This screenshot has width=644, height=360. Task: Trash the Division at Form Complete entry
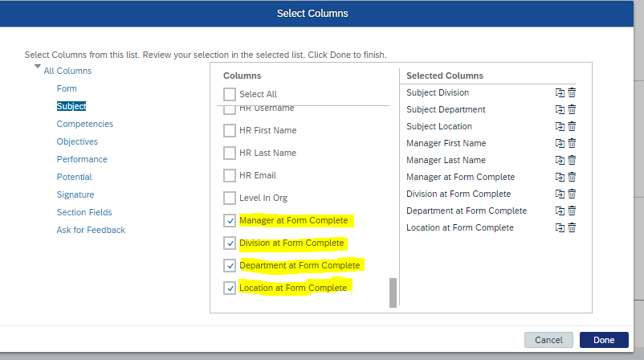(572, 194)
